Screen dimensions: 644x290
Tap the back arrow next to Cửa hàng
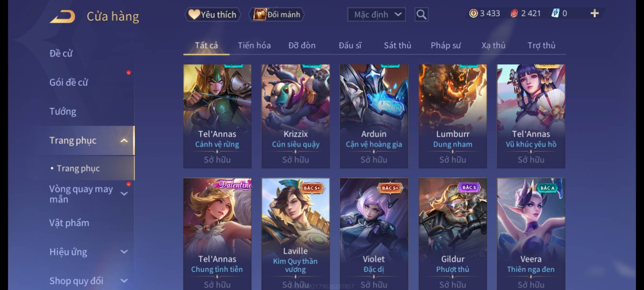(x=63, y=17)
